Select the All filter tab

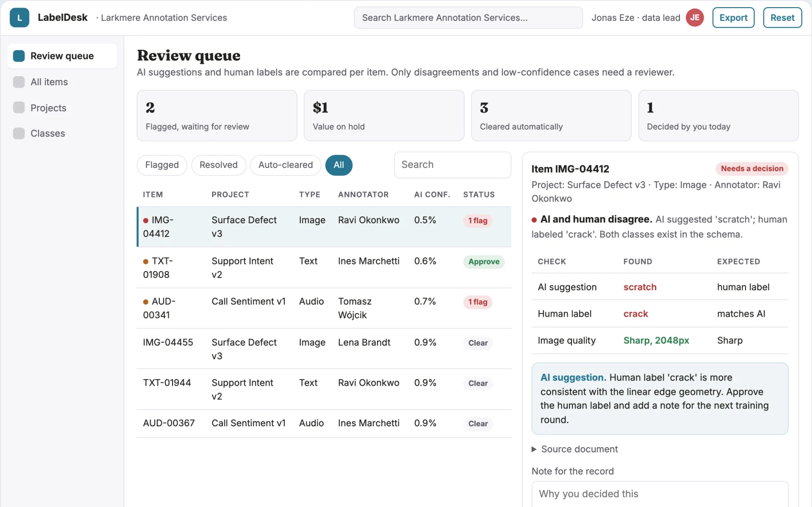(339, 165)
